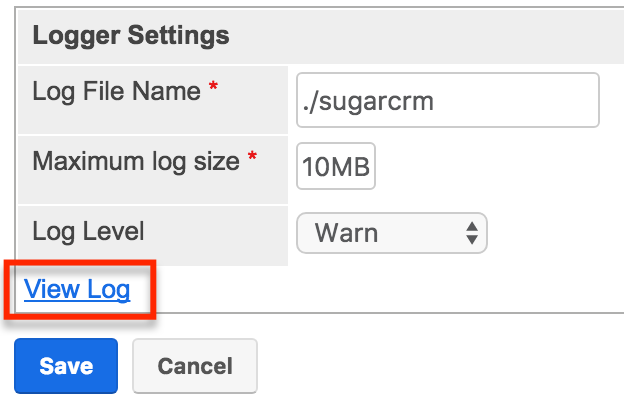Click the underlined 'View Log' text

pos(77,290)
